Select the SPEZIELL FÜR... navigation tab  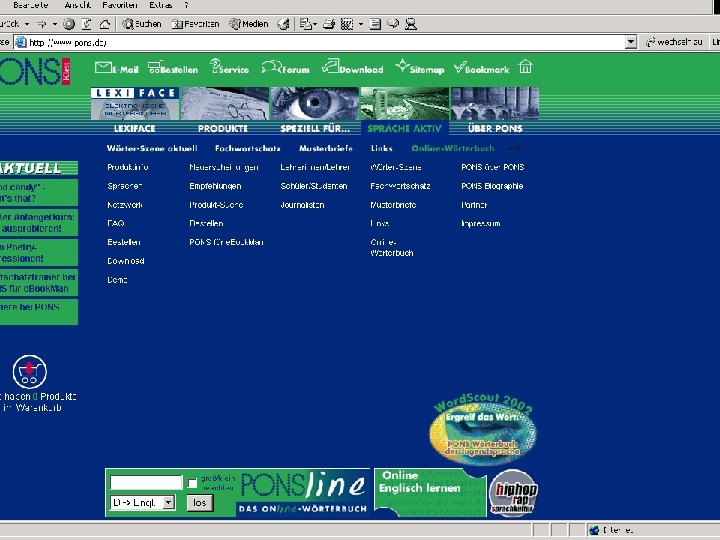[x=315, y=129]
